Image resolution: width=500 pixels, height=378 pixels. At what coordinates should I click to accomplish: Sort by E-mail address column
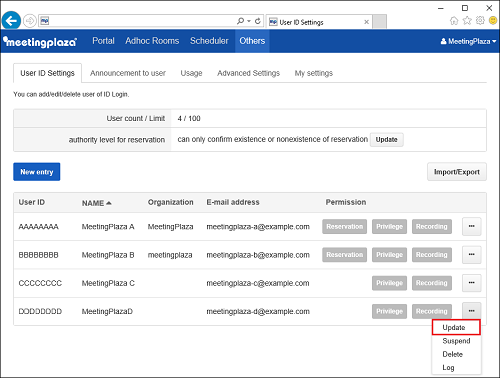[x=233, y=202]
